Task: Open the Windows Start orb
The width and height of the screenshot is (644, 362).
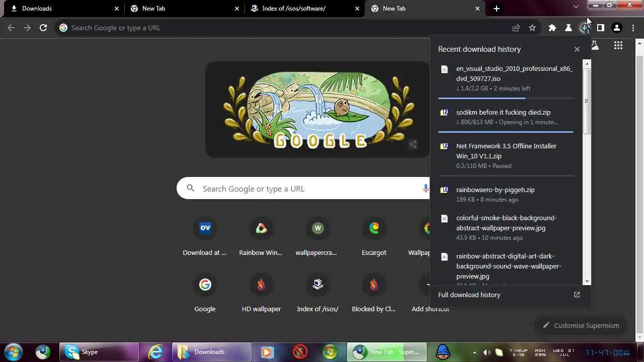Action: click(x=14, y=352)
